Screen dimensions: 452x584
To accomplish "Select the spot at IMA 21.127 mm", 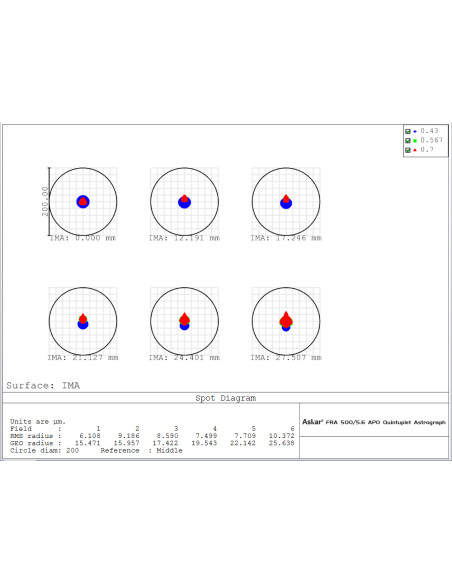I will pos(83,321).
